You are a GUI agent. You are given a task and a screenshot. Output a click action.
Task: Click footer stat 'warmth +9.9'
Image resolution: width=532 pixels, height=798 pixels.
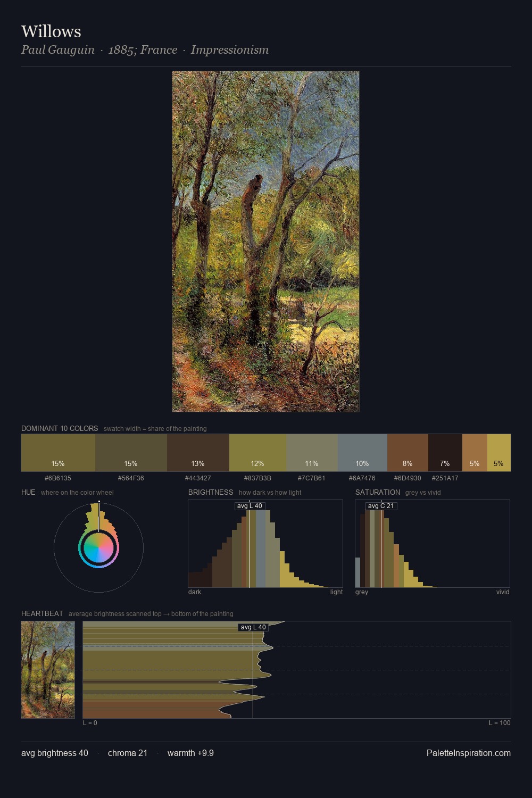coord(190,753)
